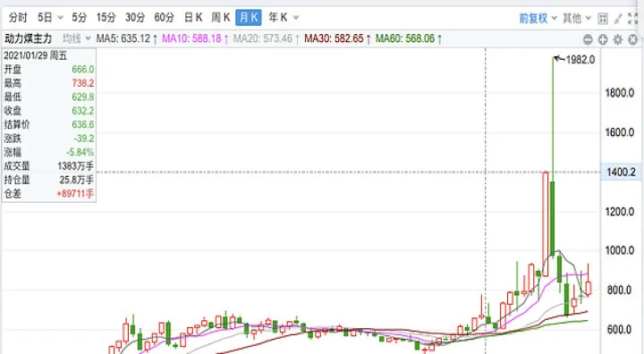Click the 结算价 value 636.6
This screenshot has height=354, width=644.
tap(82, 124)
